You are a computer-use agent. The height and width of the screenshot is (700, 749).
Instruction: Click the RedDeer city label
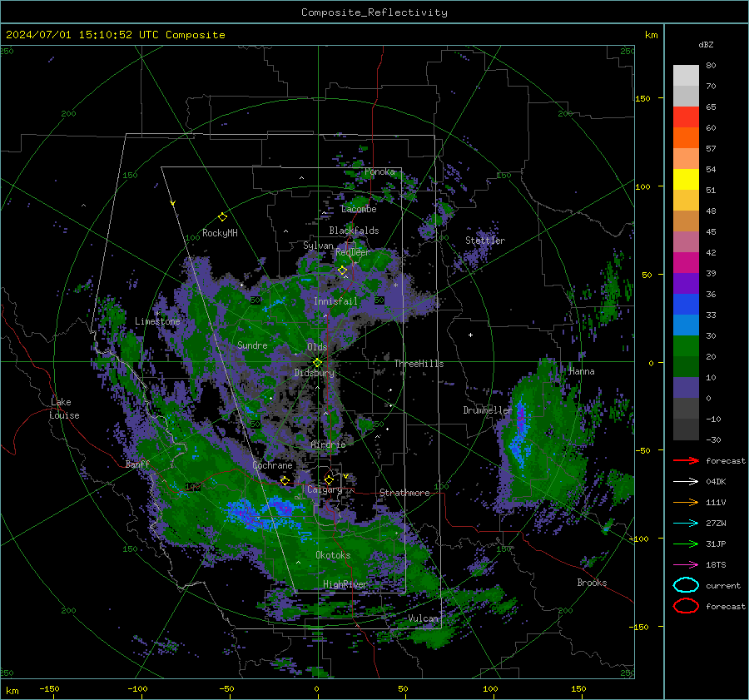click(x=353, y=252)
